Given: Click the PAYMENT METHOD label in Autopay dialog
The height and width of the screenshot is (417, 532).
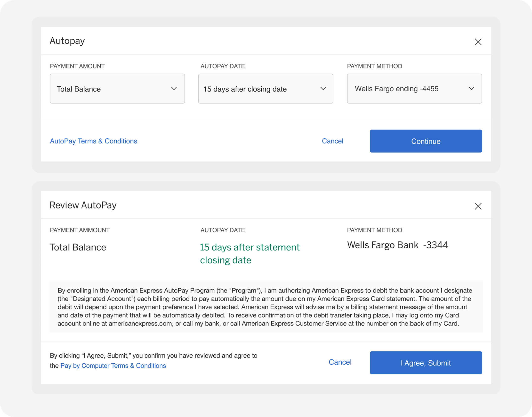Looking at the screenshot, I should point(375,66).
